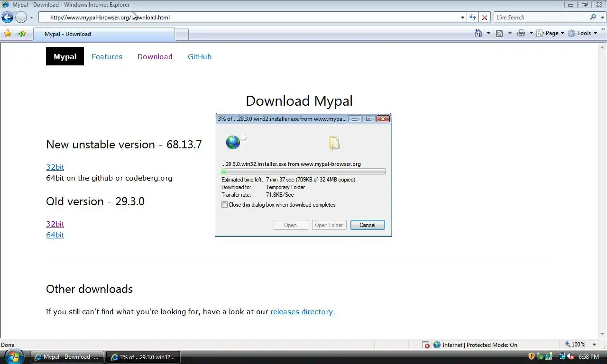Click the 32bit link under Old version

[55, 224]
